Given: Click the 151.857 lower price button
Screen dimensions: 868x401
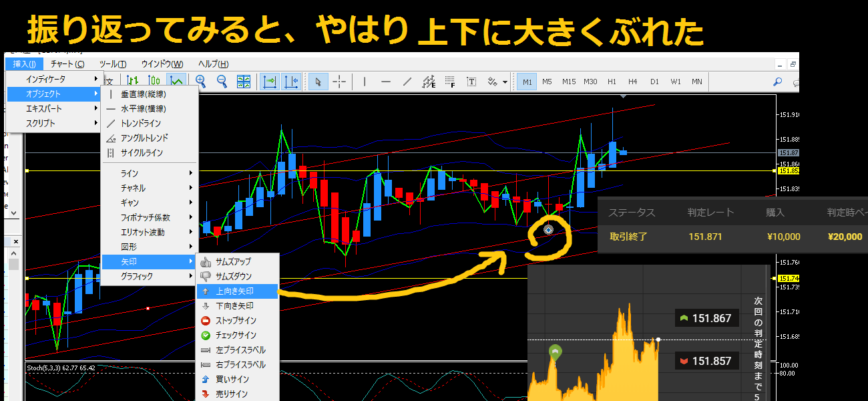Looking at the screenshot, I should pyautogui.click(x=706, y=361).
